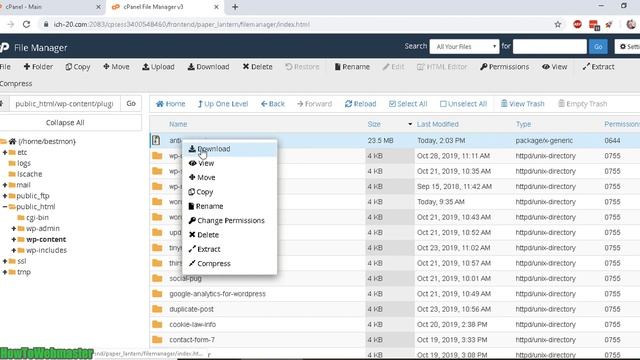This screenshot has width=640, height=360.
Task: Choose Change Permissions from the context menu
Action: coord(229,220)
